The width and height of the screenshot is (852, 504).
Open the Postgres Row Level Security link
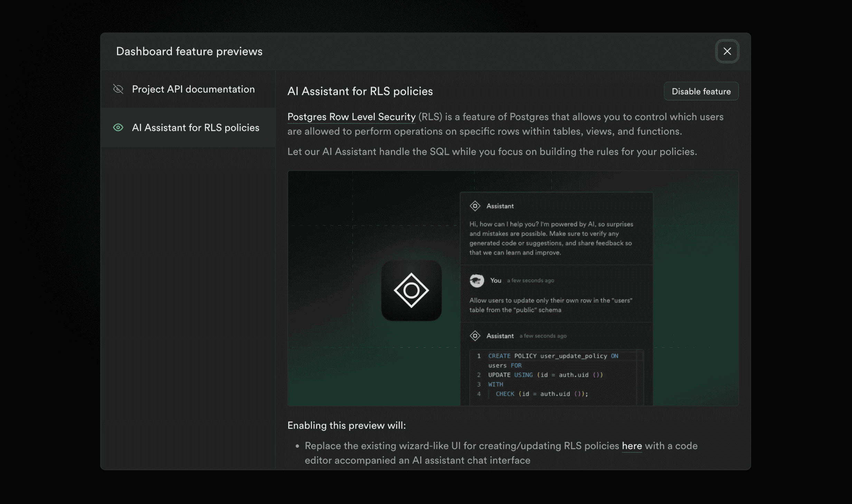coord(351,117)
